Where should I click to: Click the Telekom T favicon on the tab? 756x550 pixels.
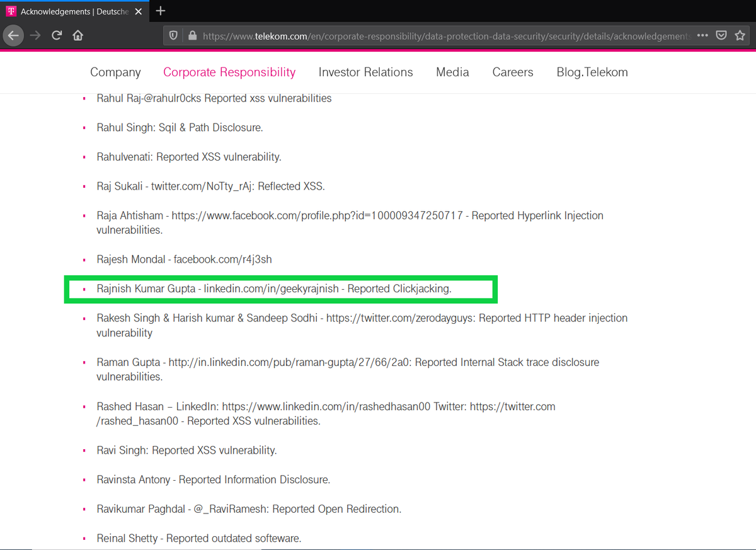click(11, 11)
